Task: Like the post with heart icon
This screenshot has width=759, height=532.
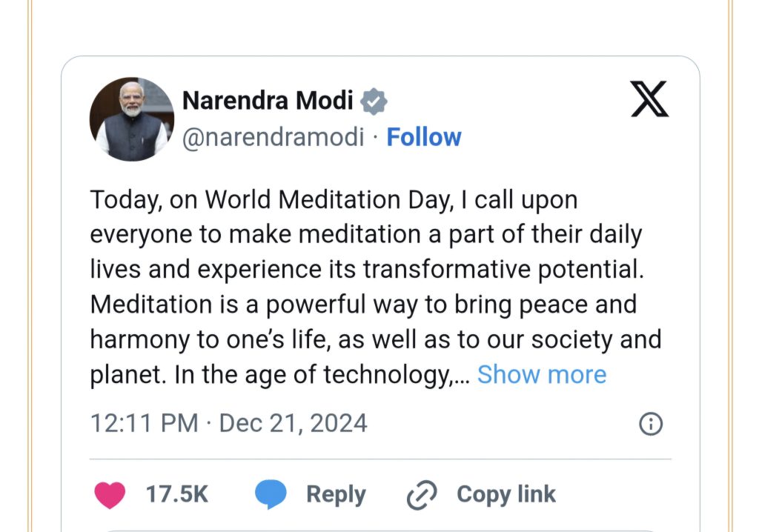Action: tap(110, 495)
